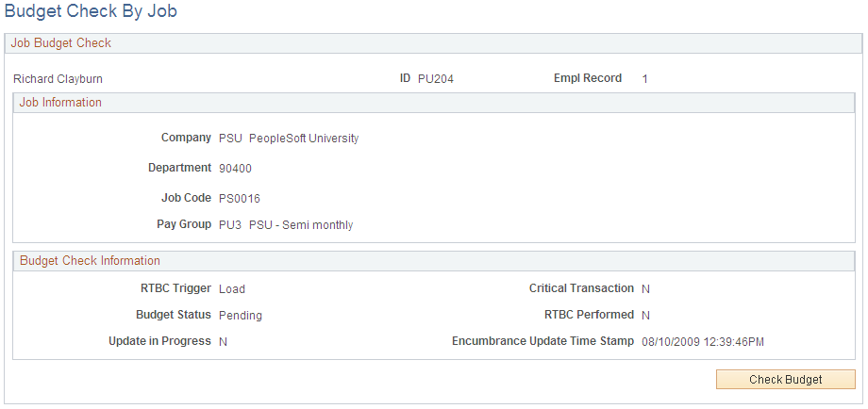The image size is (868, 409).
Task: Select the timestamp 08/10/2009 12:39:46PM
Action: pos(703,341)
